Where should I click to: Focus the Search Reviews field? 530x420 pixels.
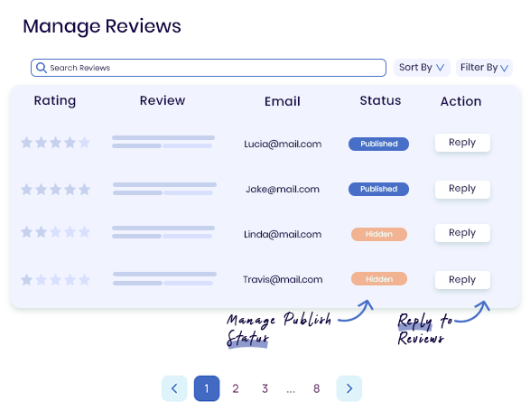(209, 68)
